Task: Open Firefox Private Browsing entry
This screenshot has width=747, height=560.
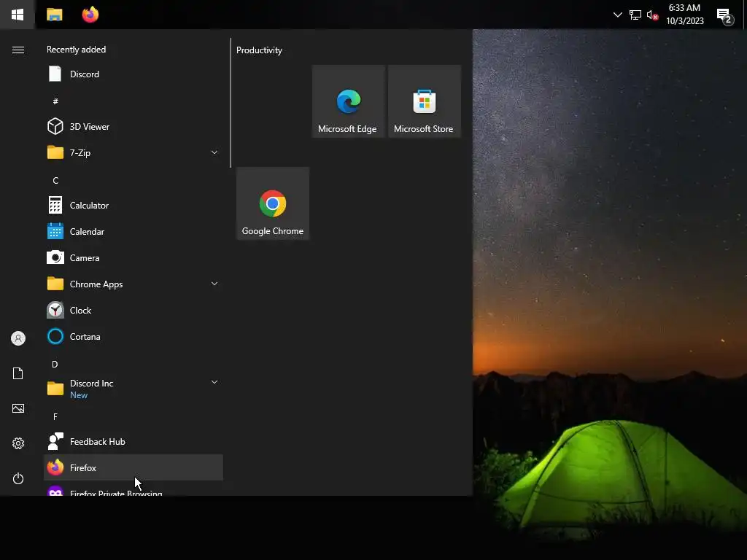Action: tap(133, 489)
